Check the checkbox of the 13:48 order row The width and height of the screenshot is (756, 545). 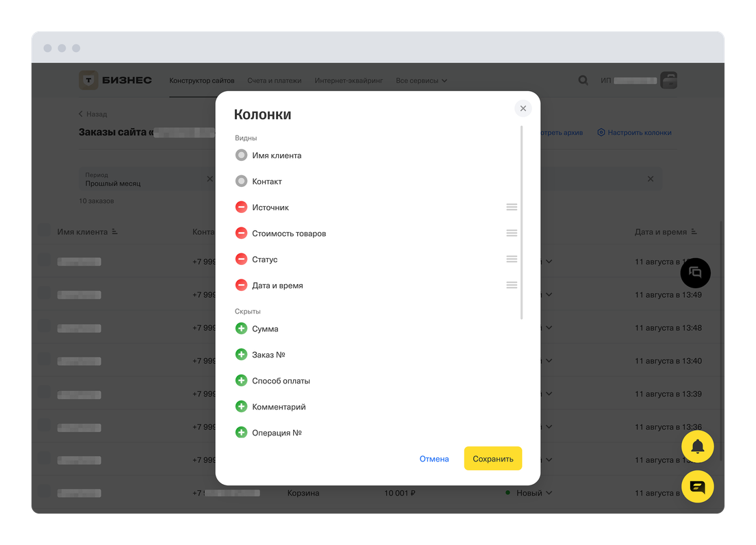click(44, 326)
